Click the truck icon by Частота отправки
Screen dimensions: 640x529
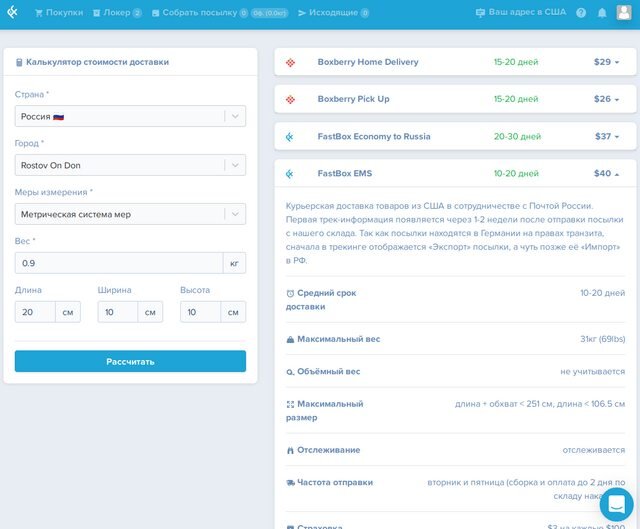[290, 483]
